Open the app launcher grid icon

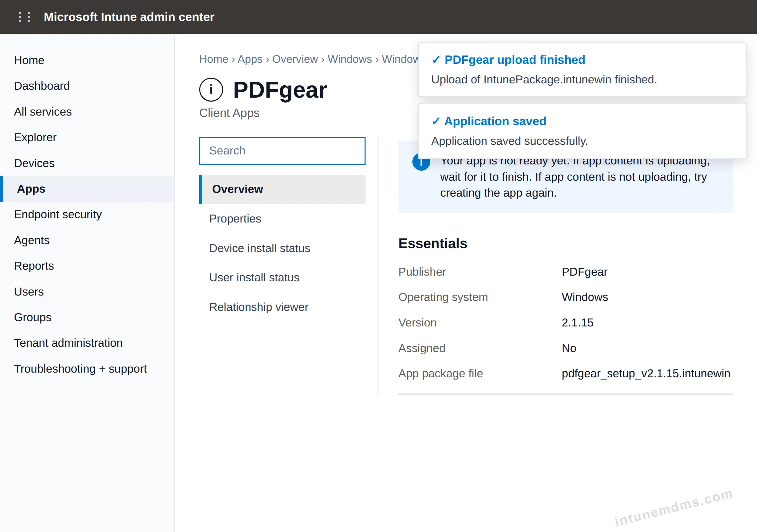25,17
